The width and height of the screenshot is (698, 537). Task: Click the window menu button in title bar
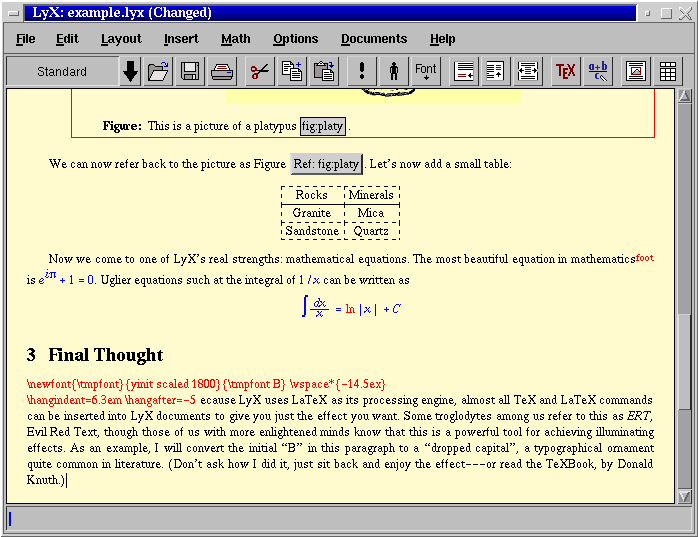(x=14, y=13)
